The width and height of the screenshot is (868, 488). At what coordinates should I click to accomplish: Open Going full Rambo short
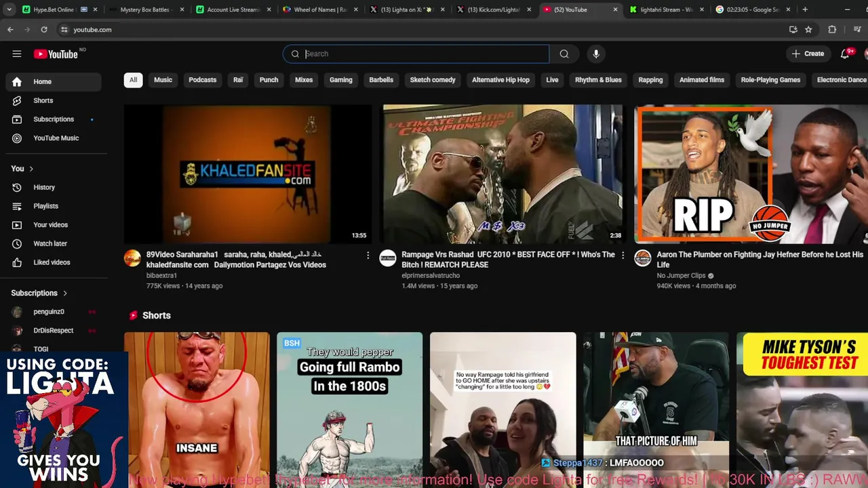click(x=349, y=410)
